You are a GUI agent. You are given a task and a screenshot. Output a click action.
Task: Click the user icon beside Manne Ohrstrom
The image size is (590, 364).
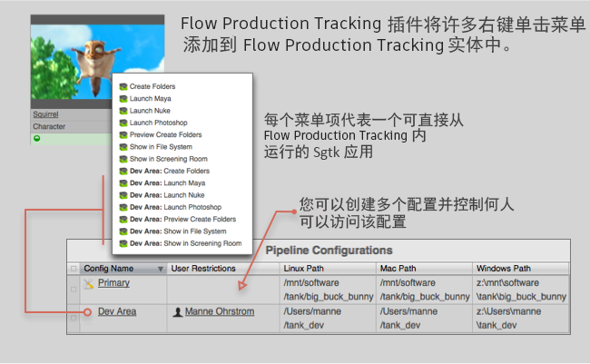click(177, 312)
